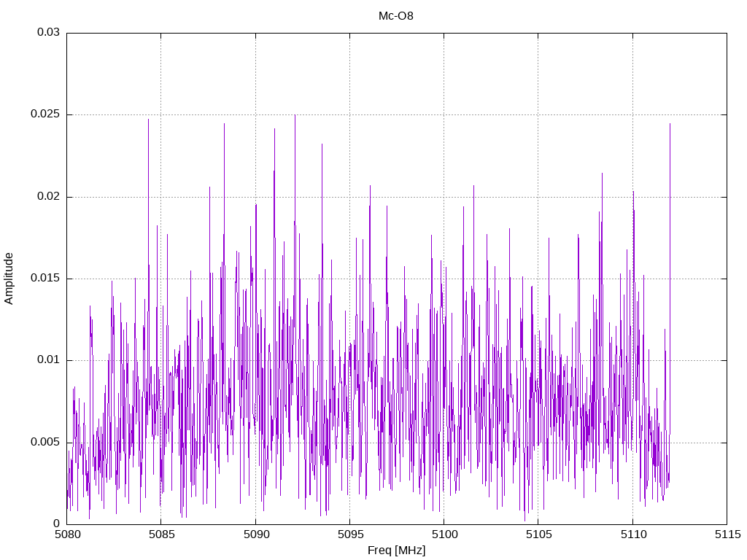
Task: Click the Amplitude y-axis label
Action: tap(9, 279)
